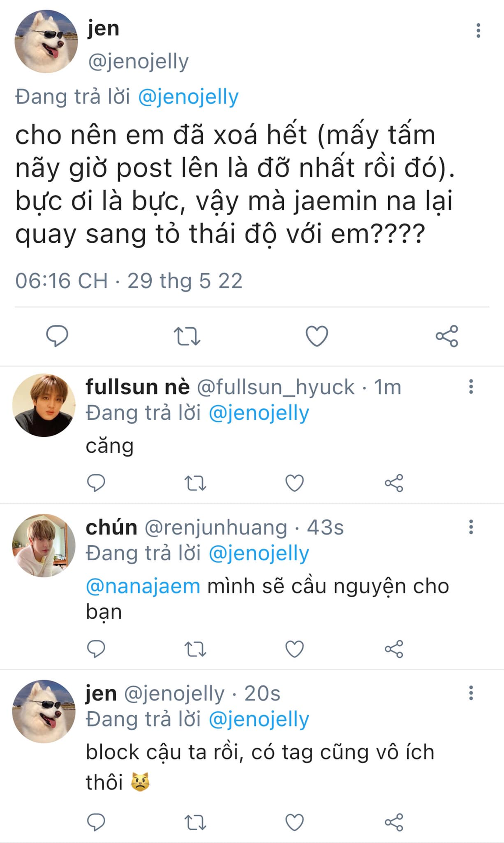Open more options for main tweet
Screen dimensions: 504x843
pyautogui.click(x=478, y=31)
